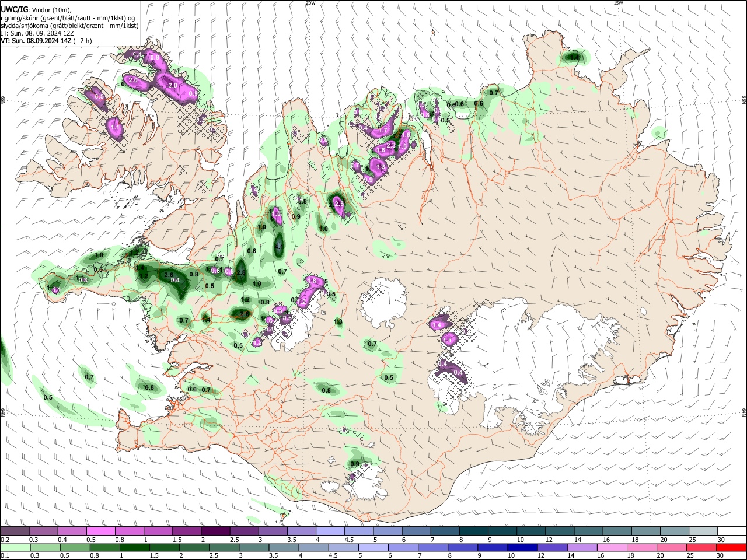This screenshot has width=747, height=560.
Task: Pick the sleet/snow legend swatch starting at 0.4
Action: tap(72, 531)
